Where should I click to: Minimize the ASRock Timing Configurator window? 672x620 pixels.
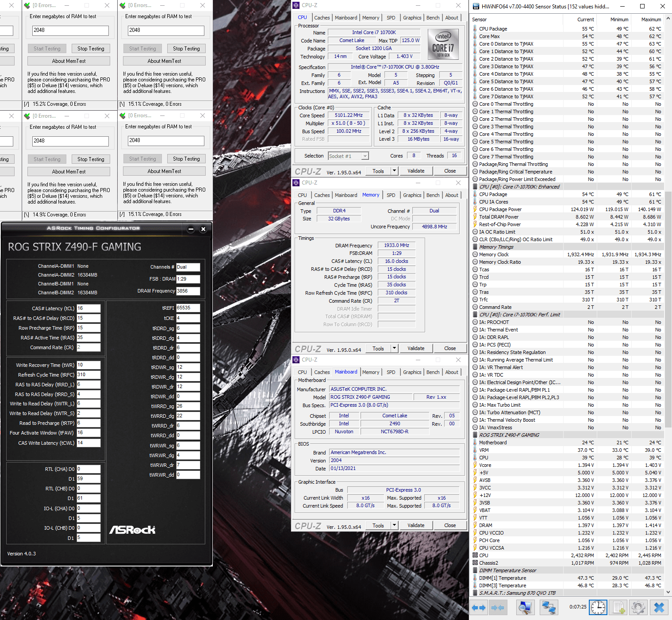191,229
